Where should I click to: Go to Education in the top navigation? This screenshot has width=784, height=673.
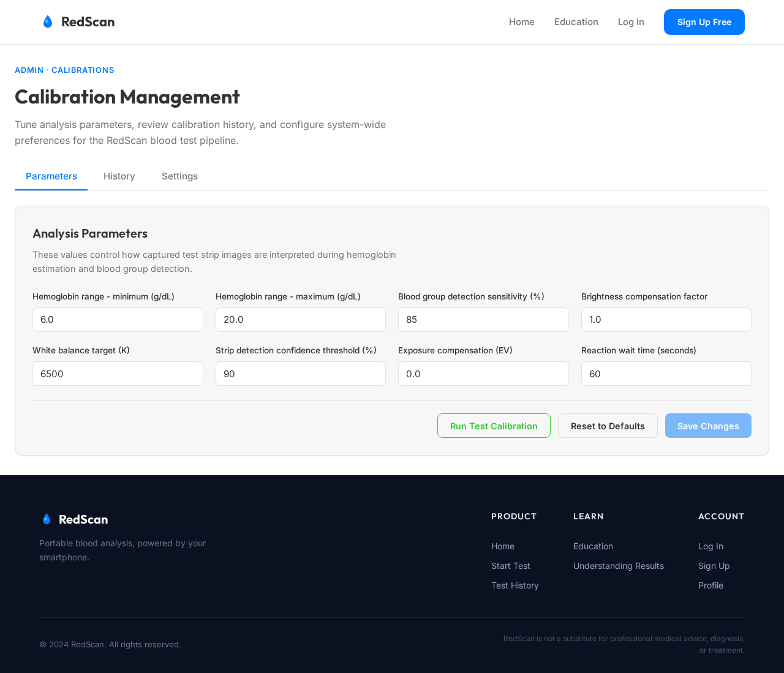[576, 22]
